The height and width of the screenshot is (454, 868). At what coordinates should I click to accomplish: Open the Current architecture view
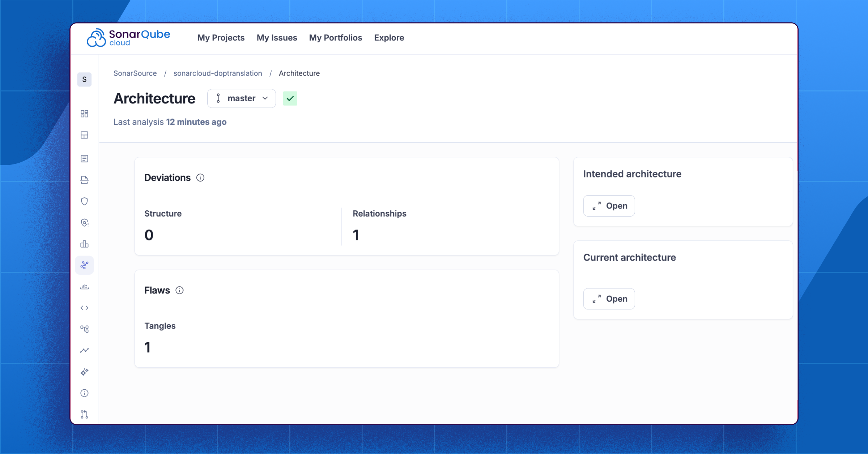click(609, 299)
